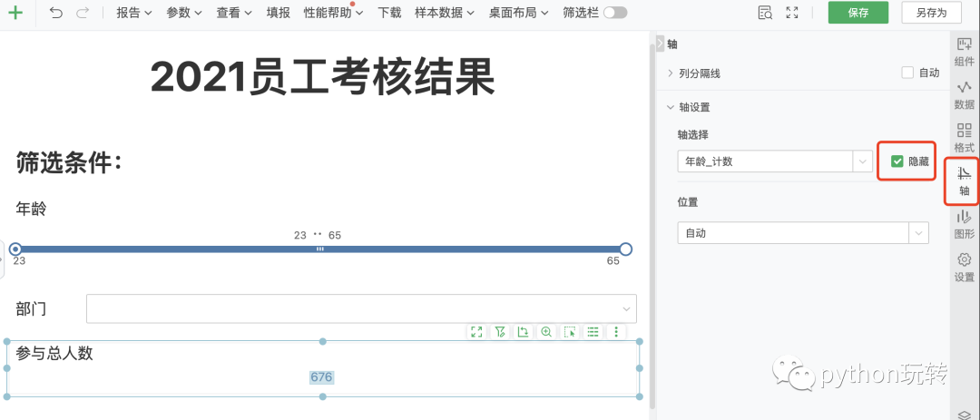
Task: Open the 参数 menu
Action: [x=184, y=13]
